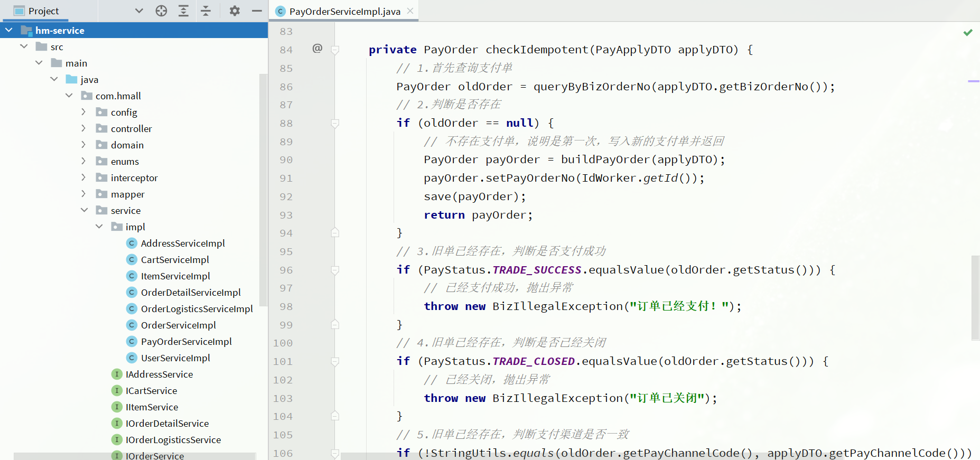980x460 pixels.
Task: Fold the checkIdempotent method at line 84
Action: coord(335,50)
